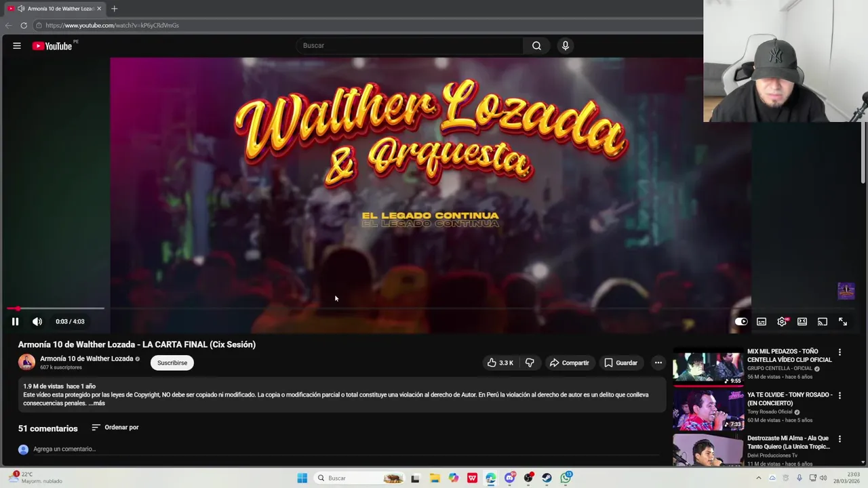Click GRUPO CENTELLA - OFICIAL channel name
868x488 pixels.
pyautogui.click(x=780, y=369)
